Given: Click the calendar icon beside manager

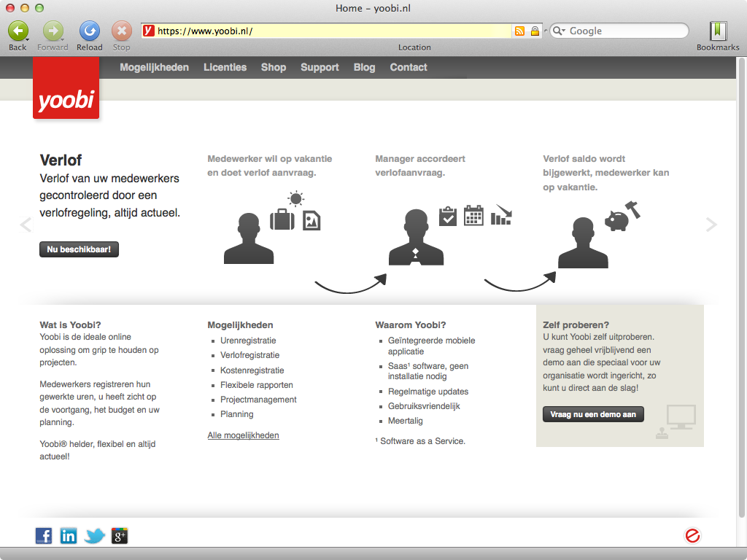Looking at the screenshot, I should 473,215.
